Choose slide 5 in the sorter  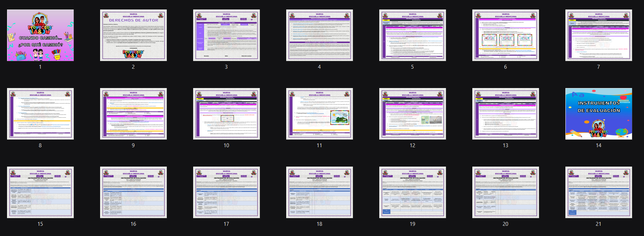click(x=412, y=35)
